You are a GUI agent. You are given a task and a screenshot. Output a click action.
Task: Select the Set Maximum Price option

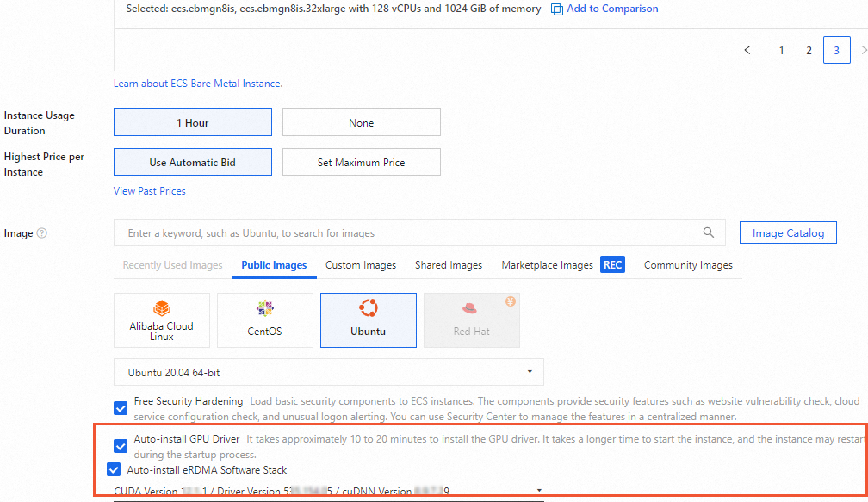tap(361, 162)
